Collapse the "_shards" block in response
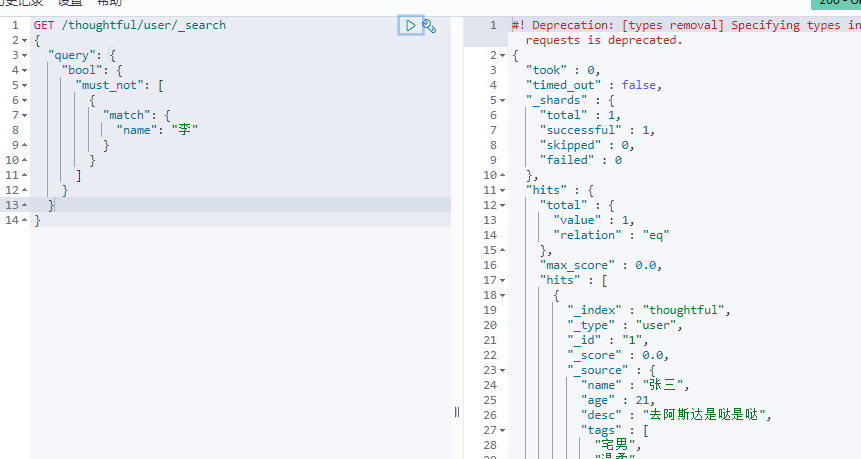Image resolution: width=861 pixels, height=459 pixels. click(502, 100)
